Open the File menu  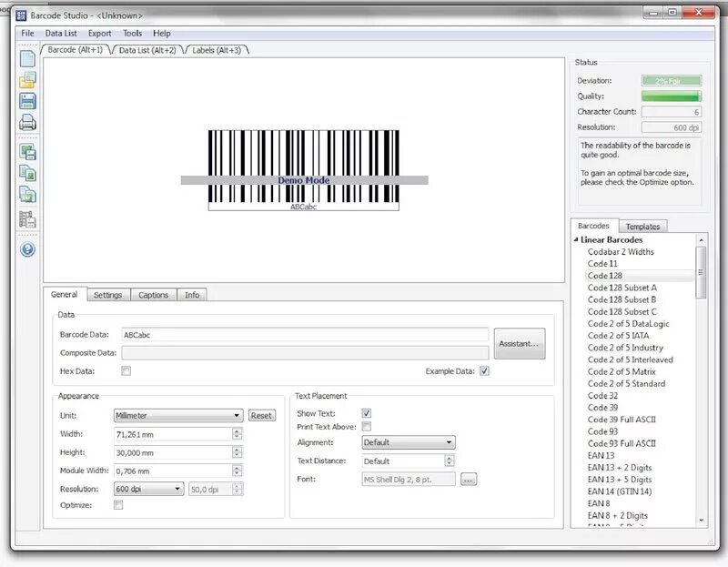(x=27, y=33)
